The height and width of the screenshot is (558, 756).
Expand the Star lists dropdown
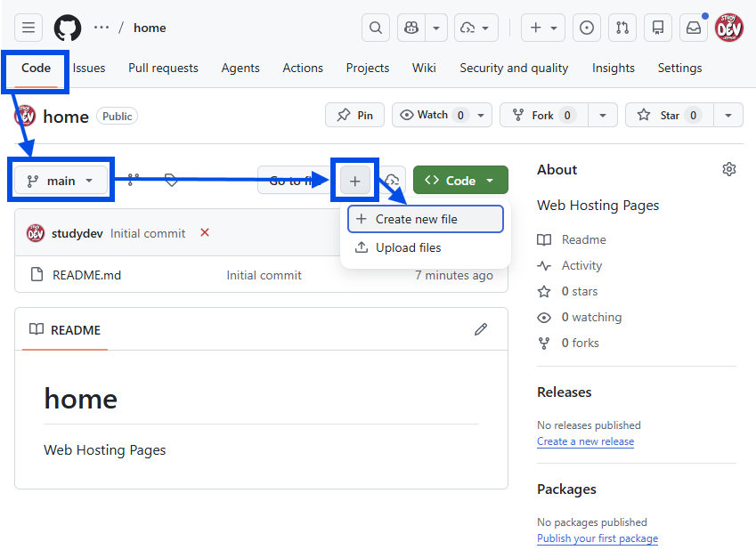pyautogui.click(x=728, y=115)
